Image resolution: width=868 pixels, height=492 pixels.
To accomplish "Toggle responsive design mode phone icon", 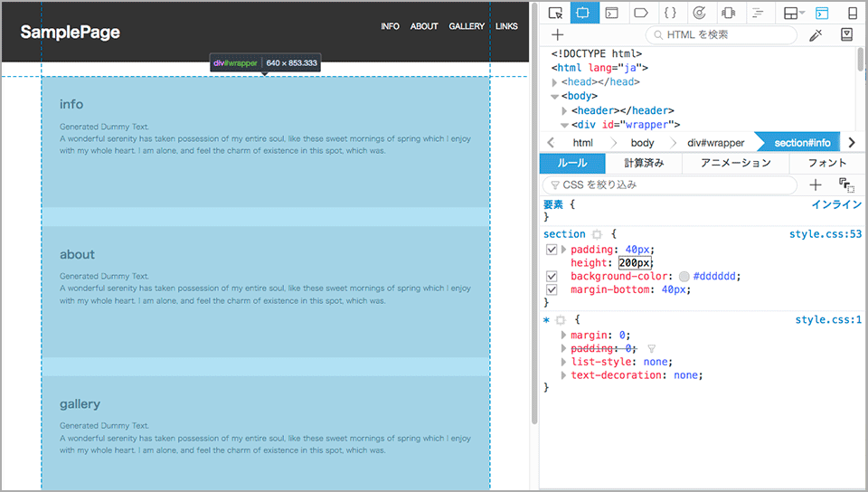I will pyautogui.click(x=851, y=13).
